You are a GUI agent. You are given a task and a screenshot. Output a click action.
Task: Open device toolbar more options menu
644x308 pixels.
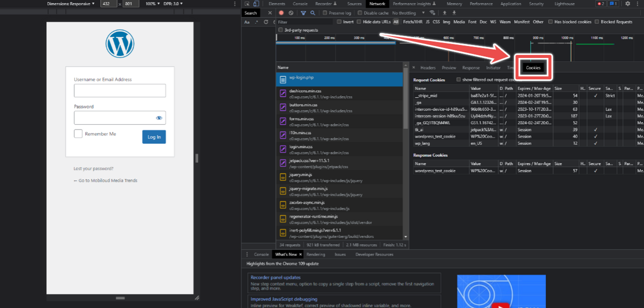point(235,4)
